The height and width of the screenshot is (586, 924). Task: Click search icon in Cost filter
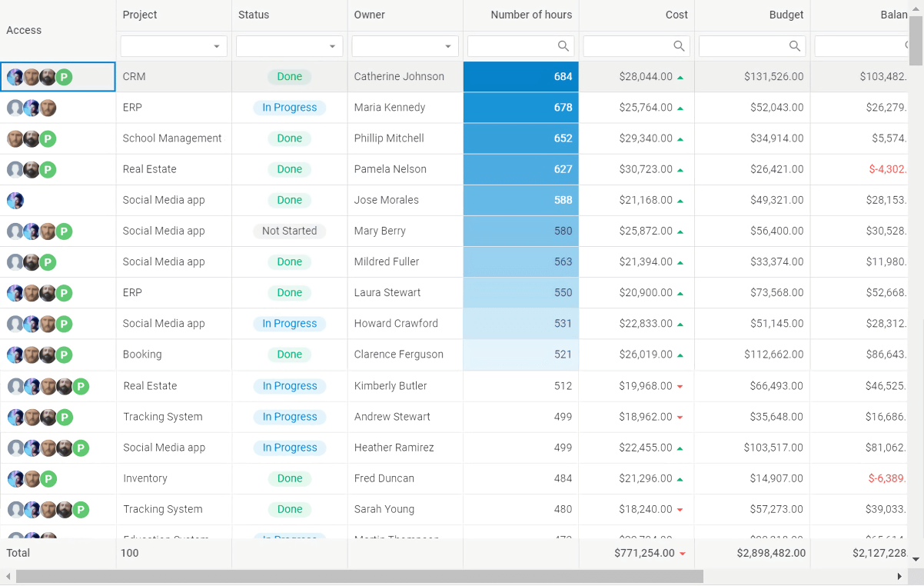pyautogui.click(x=679, y=46)
